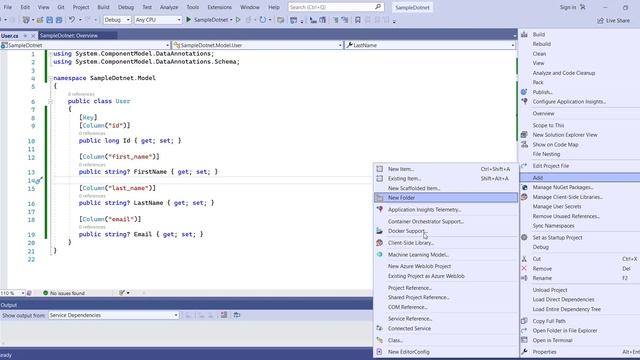Click the Output panel title
640x360 pixels.
point(9,305)
